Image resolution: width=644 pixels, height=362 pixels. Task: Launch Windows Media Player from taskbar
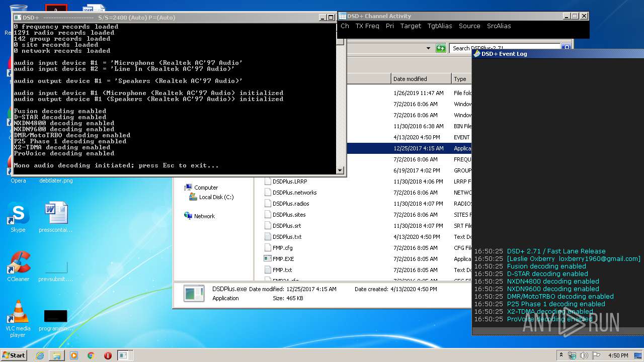[x=74, y=355]
